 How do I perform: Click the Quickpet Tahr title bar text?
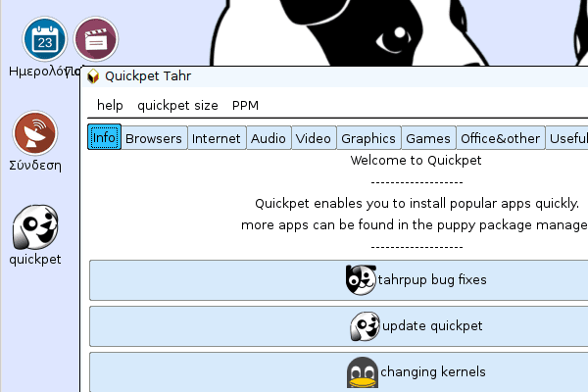click(x=148, y=76)
